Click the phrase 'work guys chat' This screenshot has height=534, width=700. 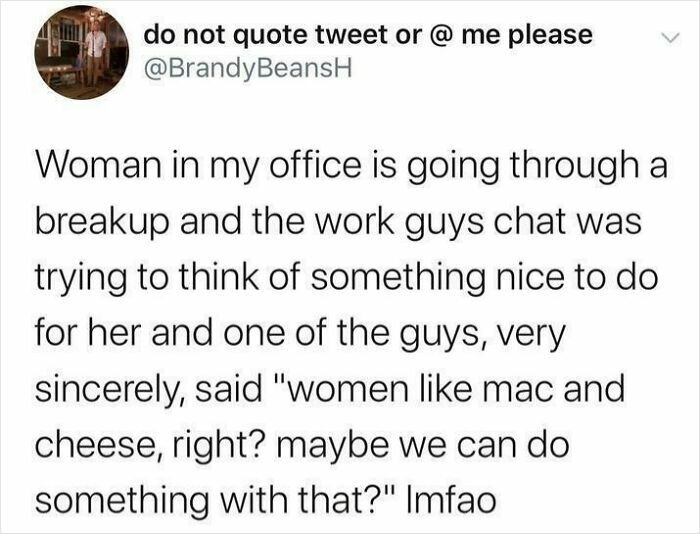(x=449, y=223)
